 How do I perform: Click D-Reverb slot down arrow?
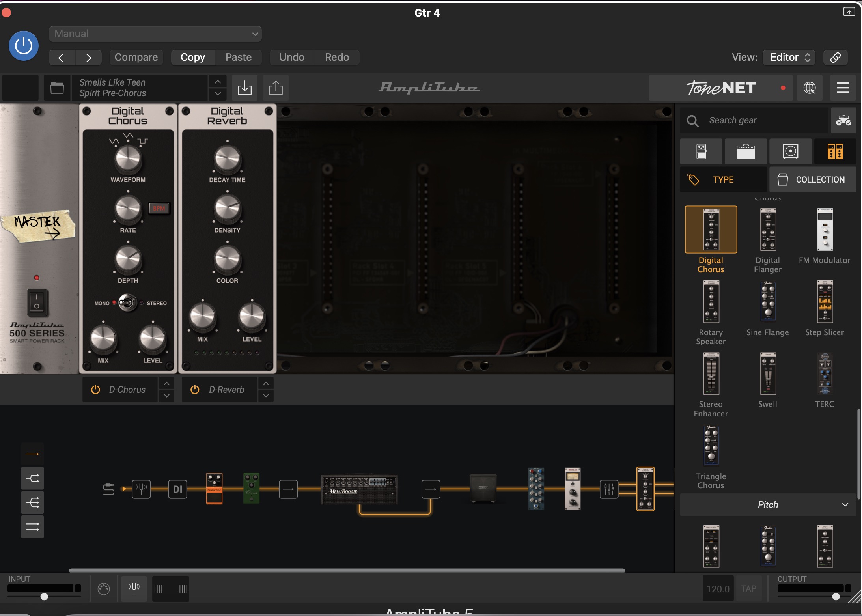pos(266,396)
